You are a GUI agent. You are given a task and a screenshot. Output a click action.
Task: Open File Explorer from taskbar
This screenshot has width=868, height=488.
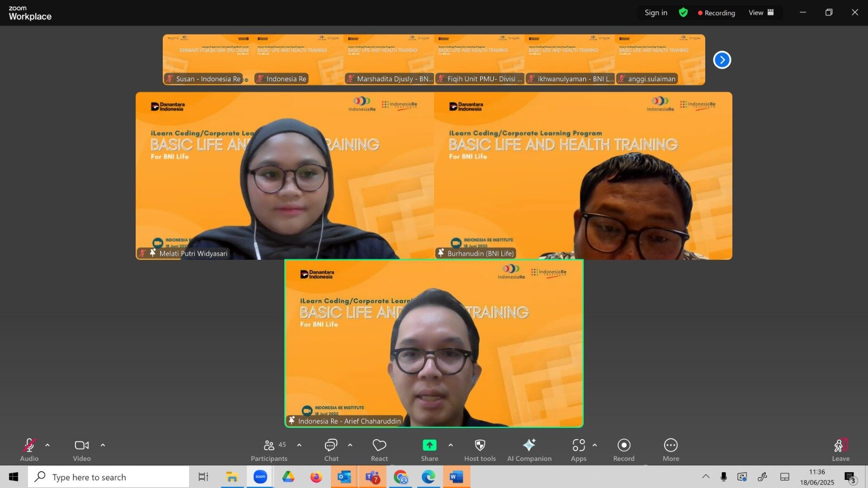point(232,477)
